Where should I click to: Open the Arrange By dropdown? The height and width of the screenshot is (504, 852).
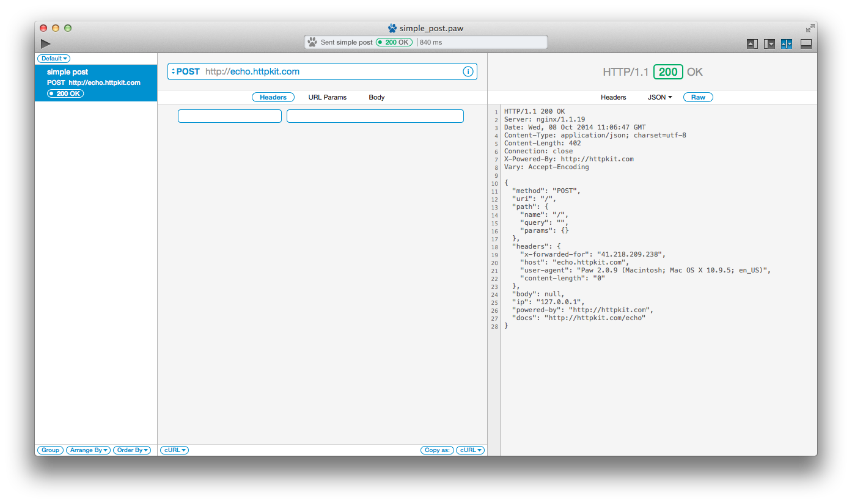89,450
